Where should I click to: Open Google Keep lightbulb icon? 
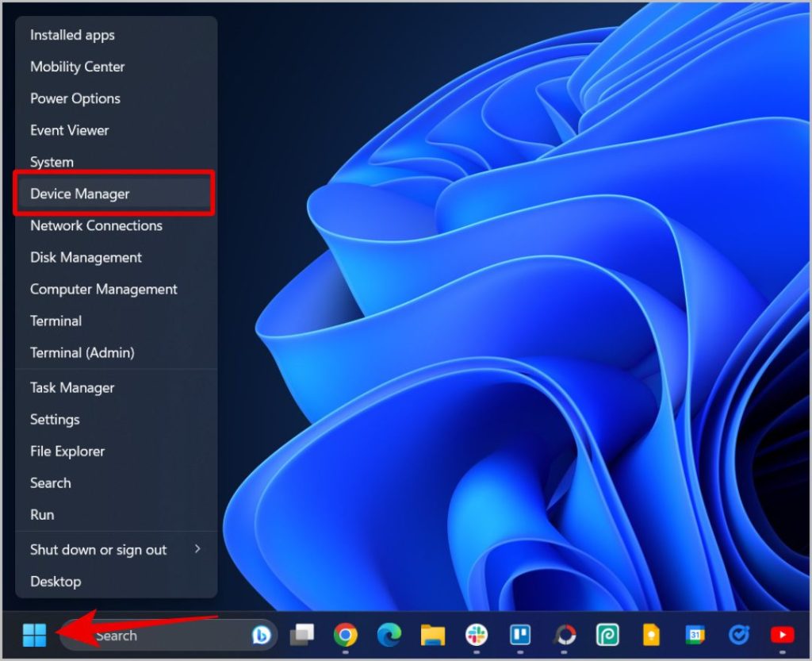[651, 635]
